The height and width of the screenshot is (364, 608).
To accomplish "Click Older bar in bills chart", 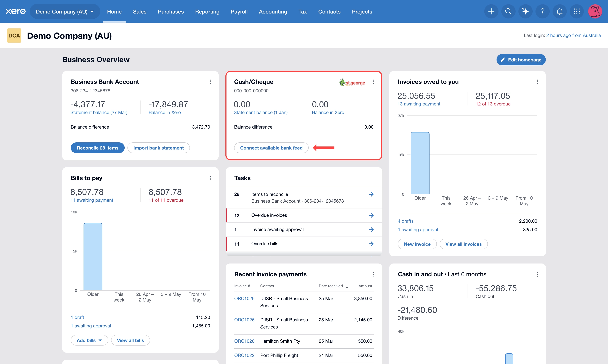I will coord(93,257).
